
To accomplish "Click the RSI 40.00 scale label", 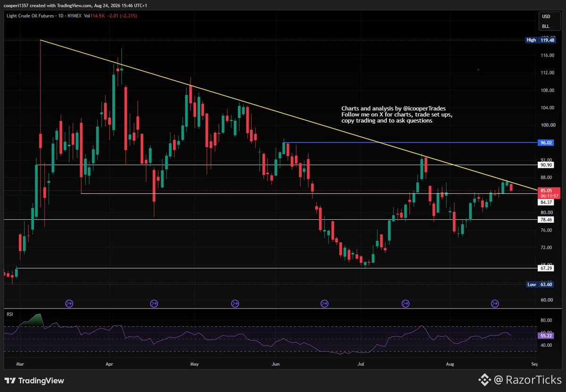I will click(547, 345).
